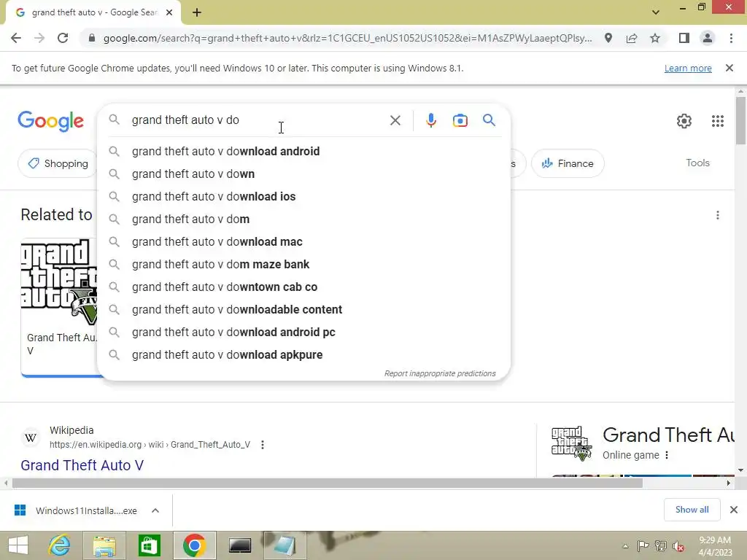Click the browser back arrow
This screenshot has width=747, height=560.
coord(16,38)
